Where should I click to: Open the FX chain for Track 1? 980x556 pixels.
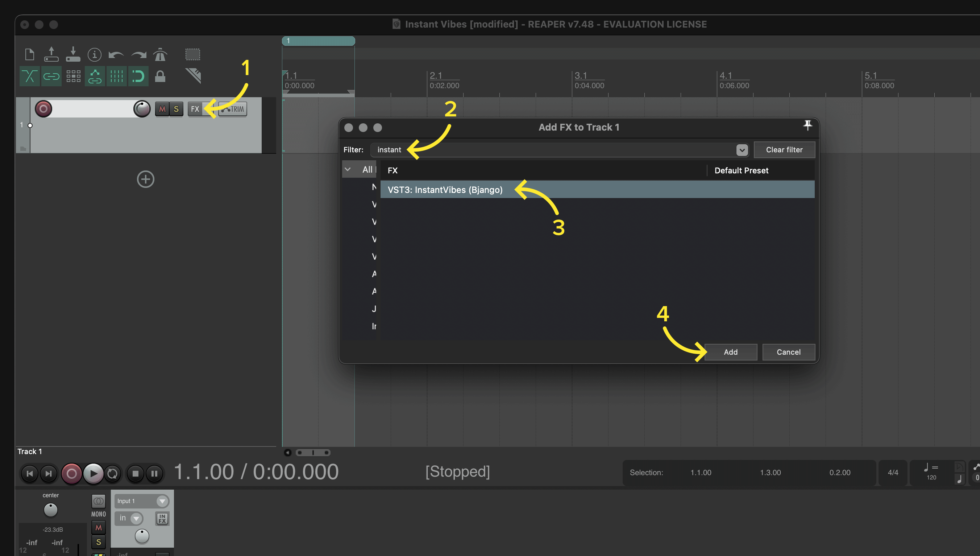(x=195, y=109)
